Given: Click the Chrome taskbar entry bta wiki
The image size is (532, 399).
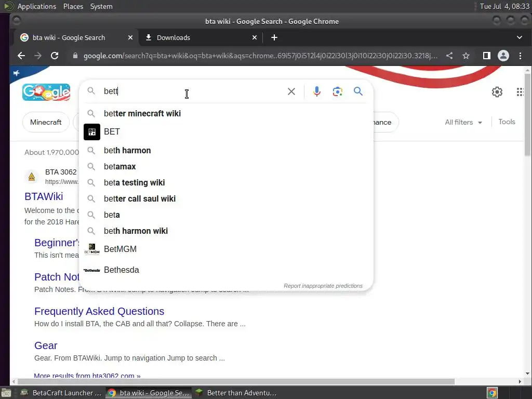Looking at the screenshot, I should [x=149, y=393].
